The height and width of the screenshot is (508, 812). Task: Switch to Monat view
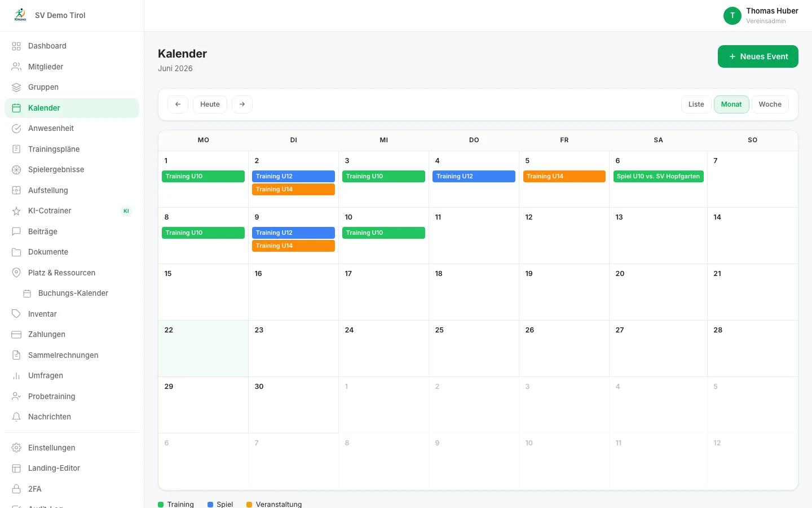731,104
